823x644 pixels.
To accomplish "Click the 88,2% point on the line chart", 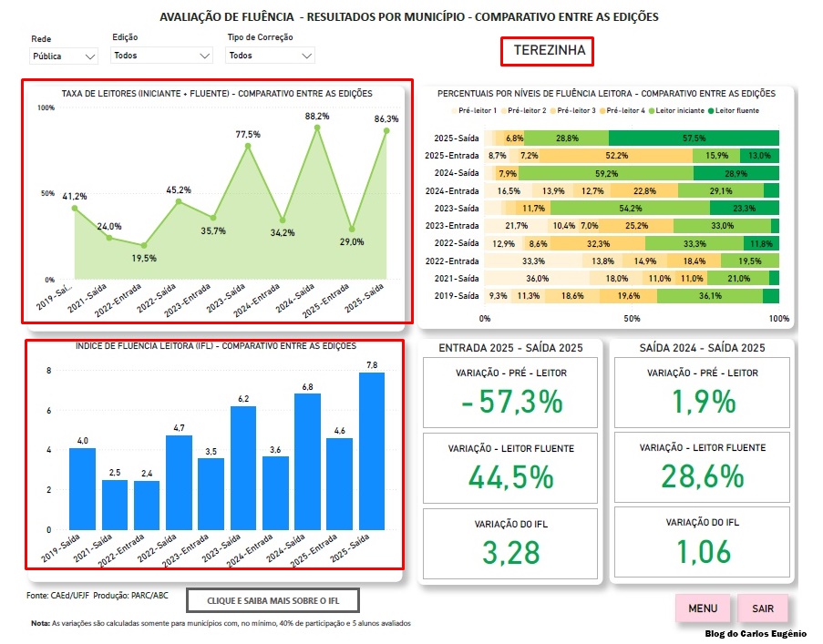I will pos(317,128).
